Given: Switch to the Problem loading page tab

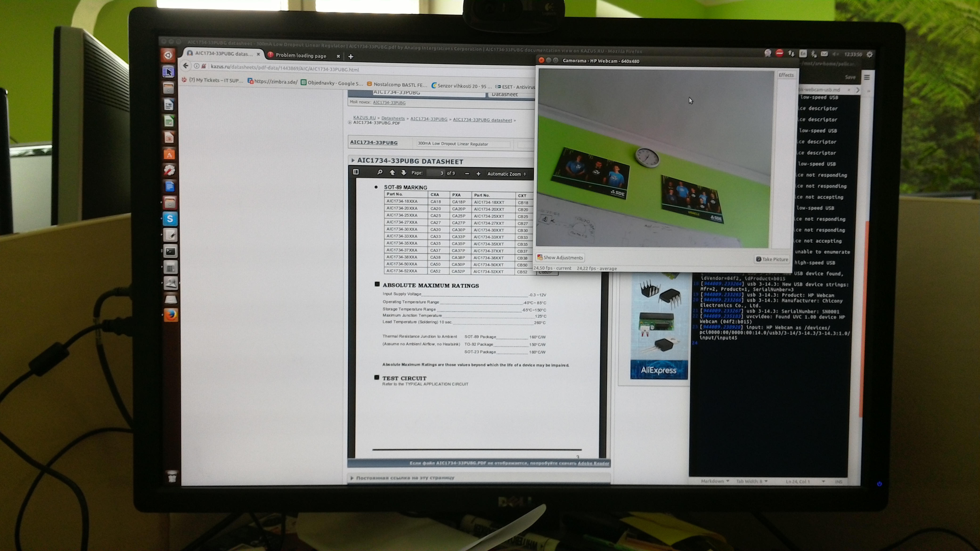Looking at the screenshot, I should [301, 56].
